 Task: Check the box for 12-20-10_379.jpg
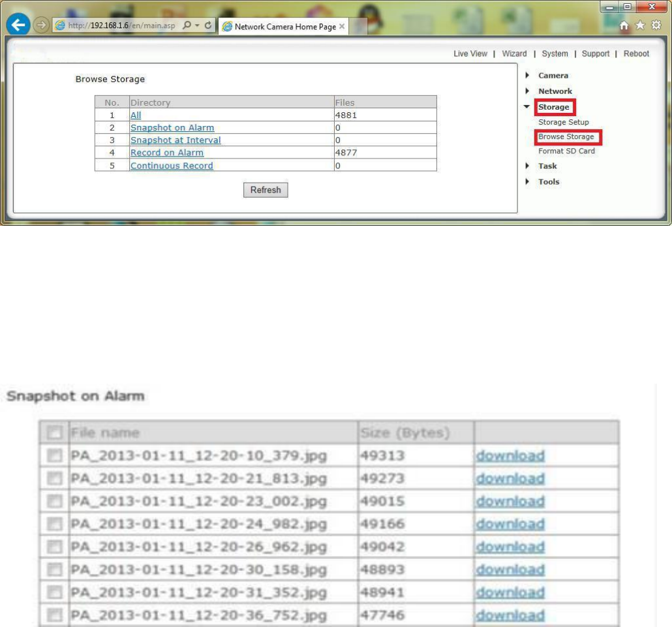tap(54, 455)
